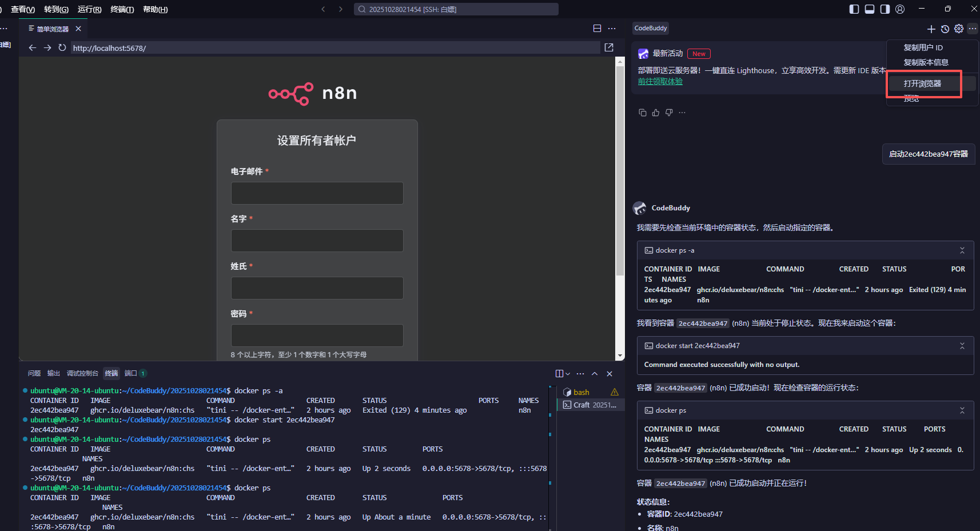The height and width of the screenshot is (531, 980).
Task: Click the scroll-up arrow of browser page
Action: pos(620,61)
